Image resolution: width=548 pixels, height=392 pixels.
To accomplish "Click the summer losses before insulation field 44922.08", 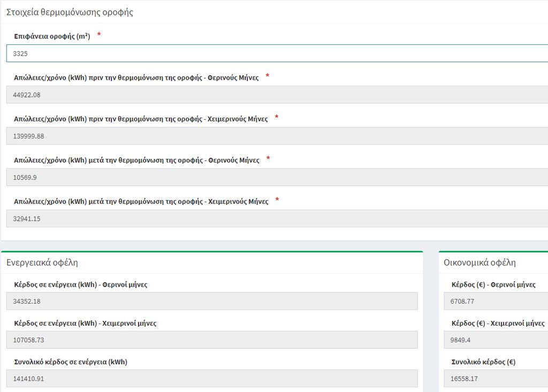I will click(x=277, y=95).
